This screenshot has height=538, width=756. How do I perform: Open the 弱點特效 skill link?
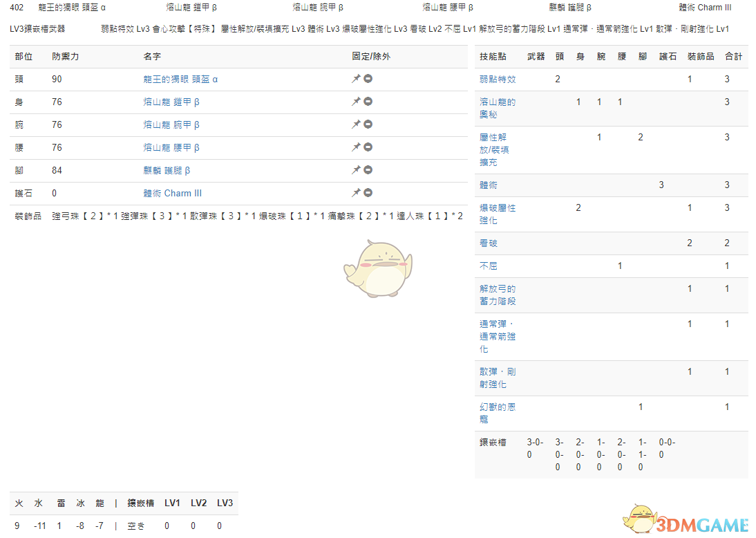498,79
